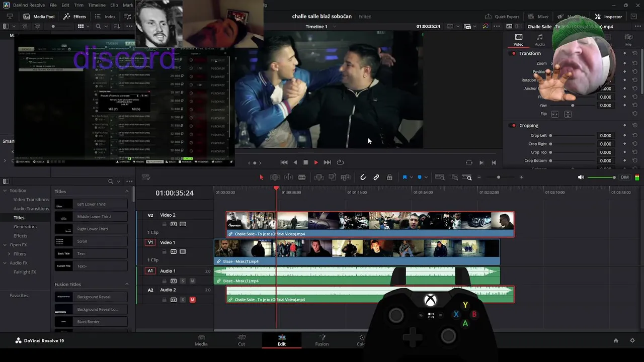Toggle DIM audio button
Screen dimensions: 644x362
click(x=625, y=177)
